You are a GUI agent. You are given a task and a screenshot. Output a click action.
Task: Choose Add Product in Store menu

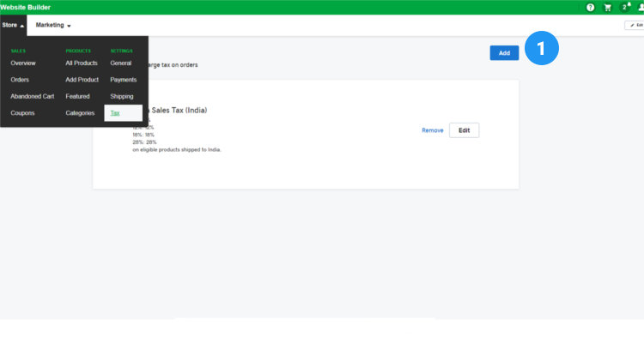82,80
